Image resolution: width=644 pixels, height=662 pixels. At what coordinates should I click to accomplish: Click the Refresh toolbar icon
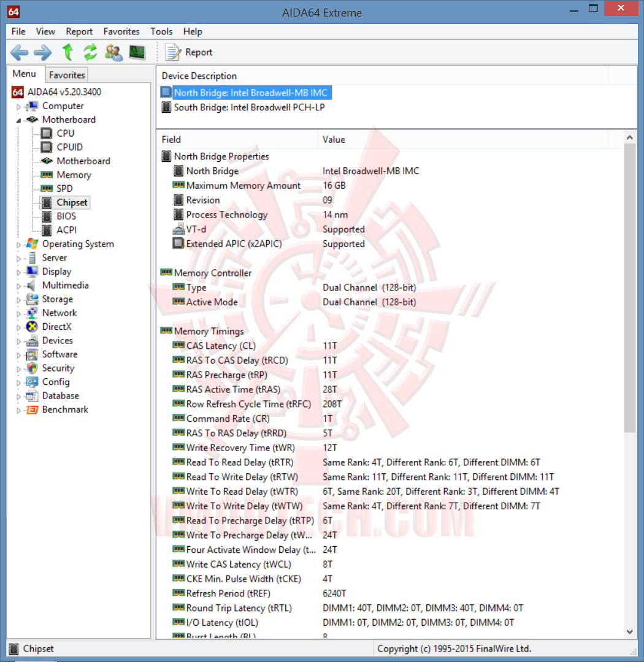pos(90,52)
